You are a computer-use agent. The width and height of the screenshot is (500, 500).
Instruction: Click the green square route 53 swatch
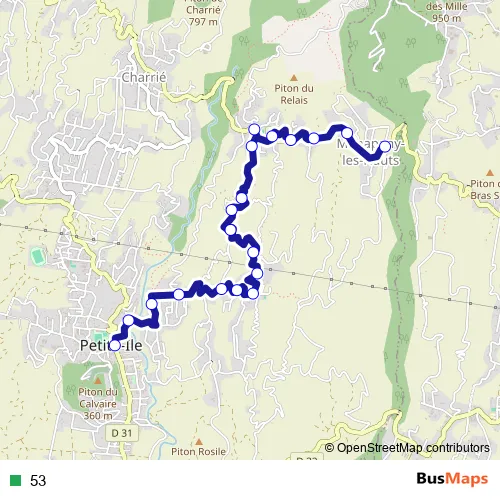15,481
